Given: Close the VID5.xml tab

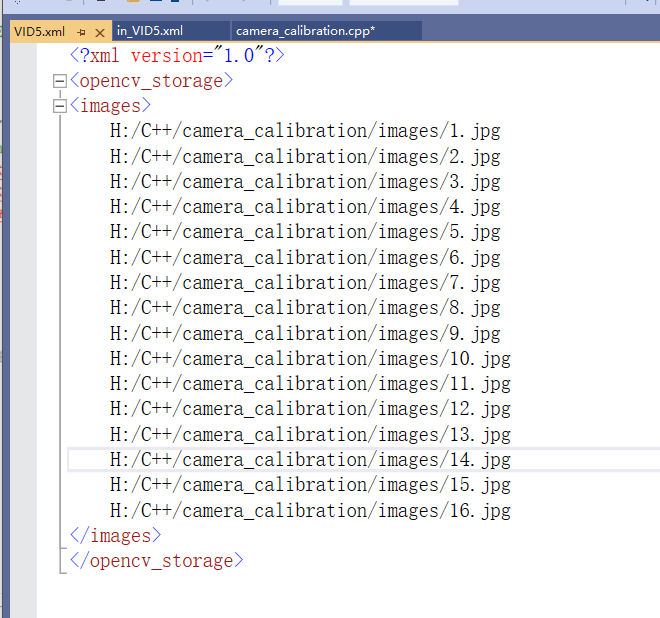Looking at the screenshot, I should [100, 32].
